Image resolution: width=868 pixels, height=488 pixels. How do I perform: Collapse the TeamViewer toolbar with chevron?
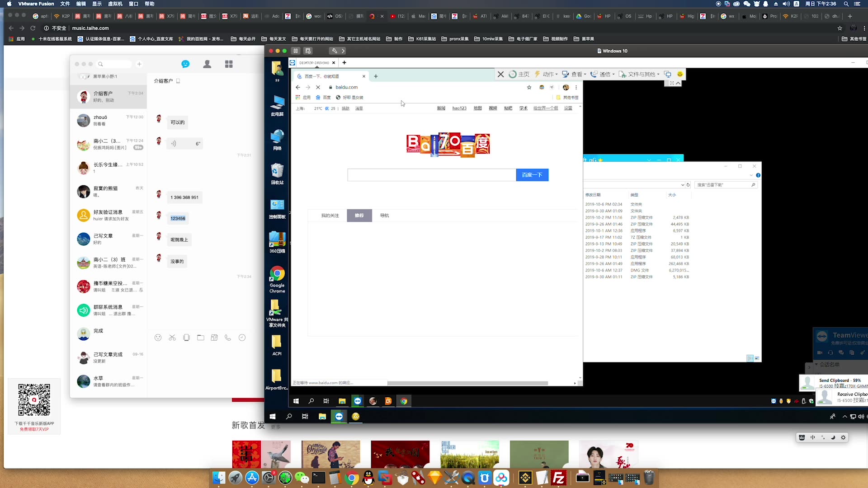click(678, 83)
